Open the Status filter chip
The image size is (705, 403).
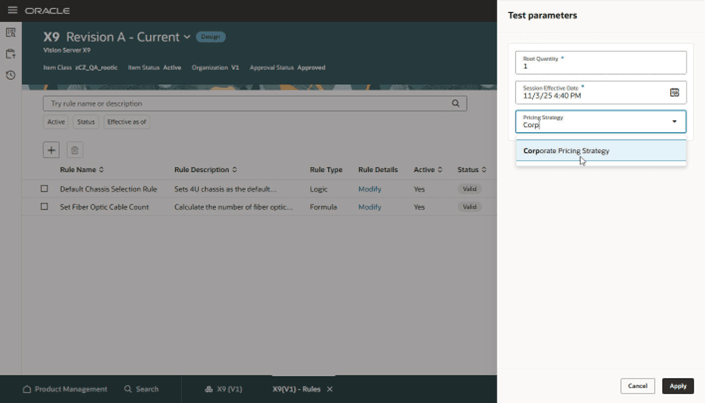pyautogui.click(x=85, y=122)
